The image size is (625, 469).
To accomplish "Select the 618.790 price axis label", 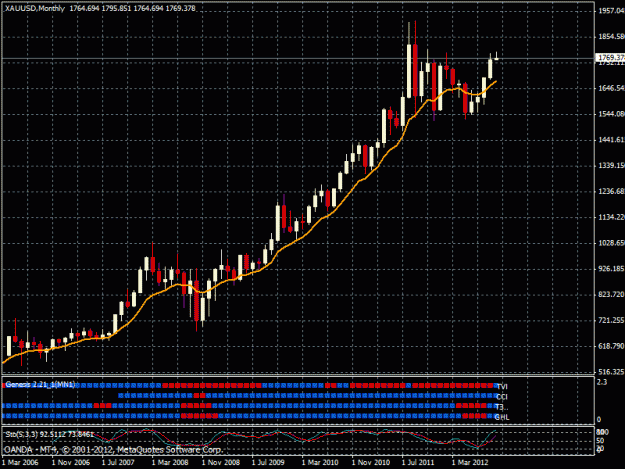I will tap(611, 346).
